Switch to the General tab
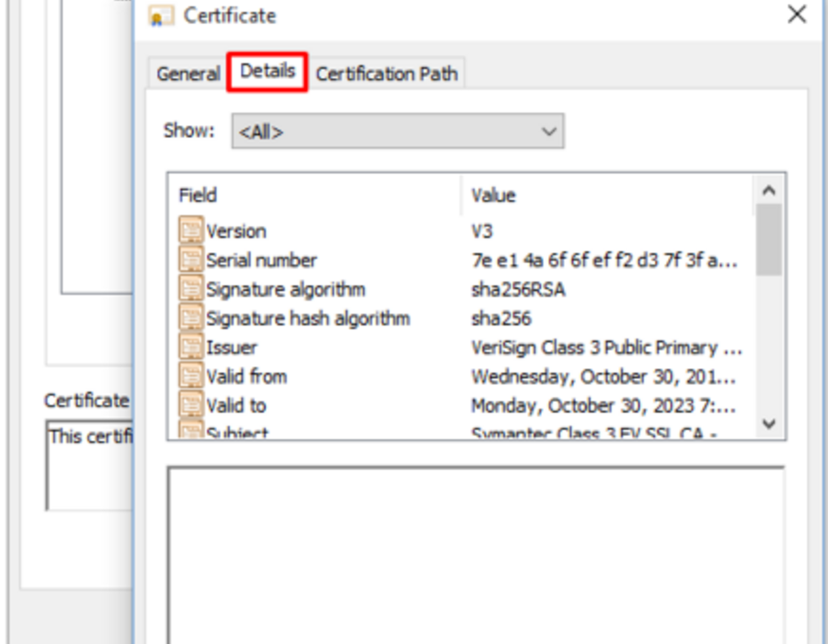 click(x=188, y=74)
